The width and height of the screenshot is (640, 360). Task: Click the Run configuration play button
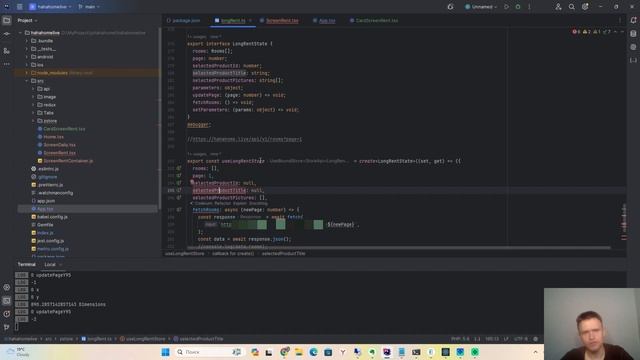(x=507, y=7)
